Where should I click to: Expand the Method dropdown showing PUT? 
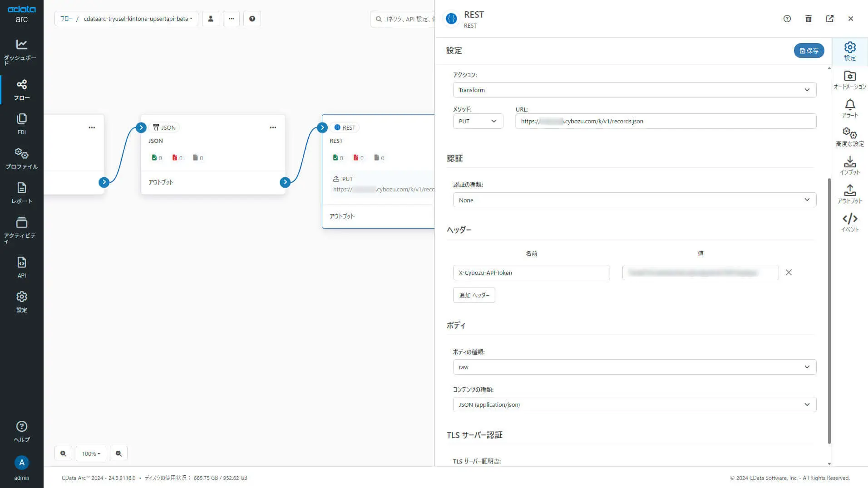click(x=478, y=121)
